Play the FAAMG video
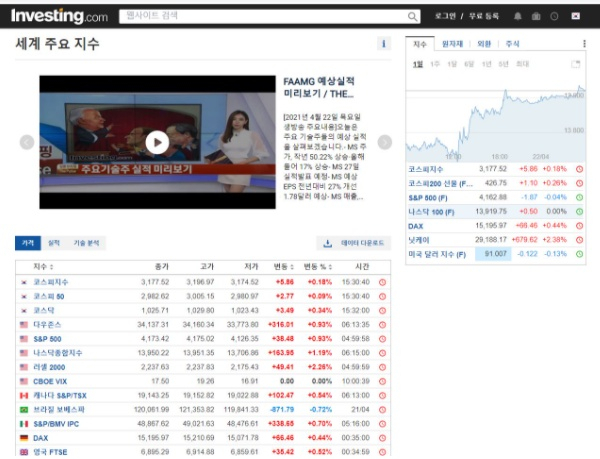Viewport: 600px width, 459px height. click(157, 142)
